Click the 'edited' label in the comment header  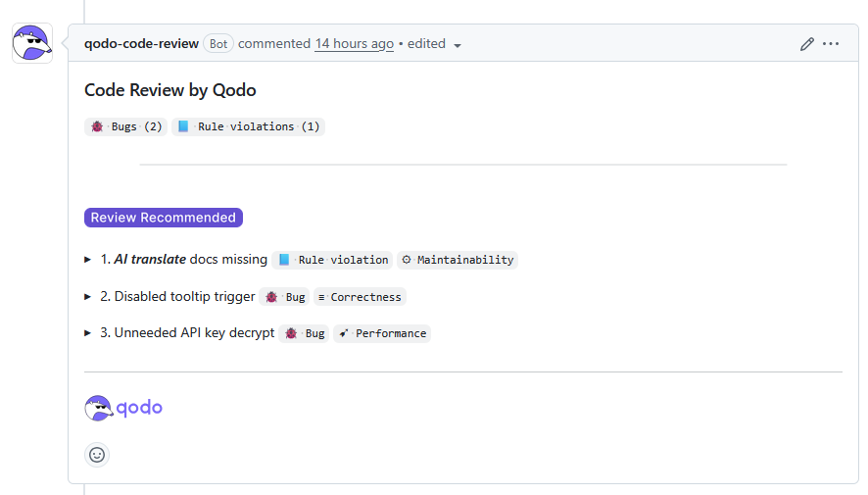point(426,44)
